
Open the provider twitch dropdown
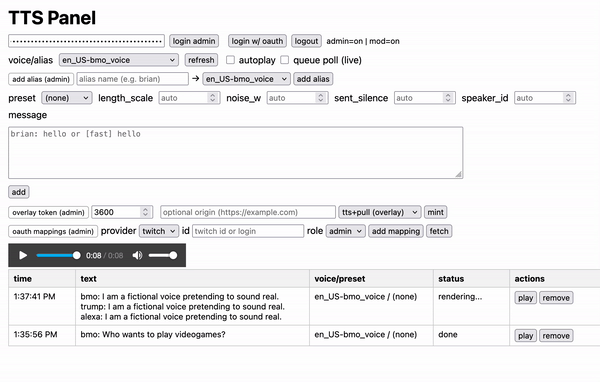click(159, 231)
